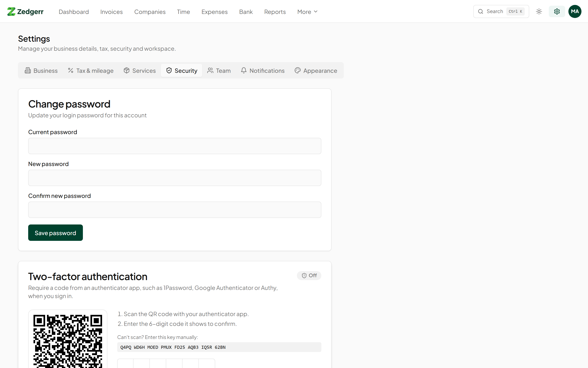The width and height of the screenshot is (588, 368).
Task: Select the Security tab
Action: click(x=182, y=71)
